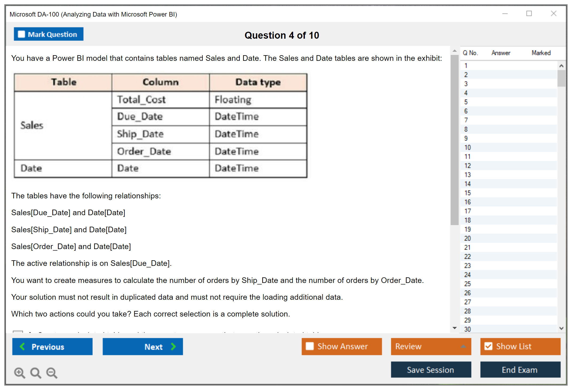Close the DA-100 exam window

pyautogui.click(x=553, y=14)
